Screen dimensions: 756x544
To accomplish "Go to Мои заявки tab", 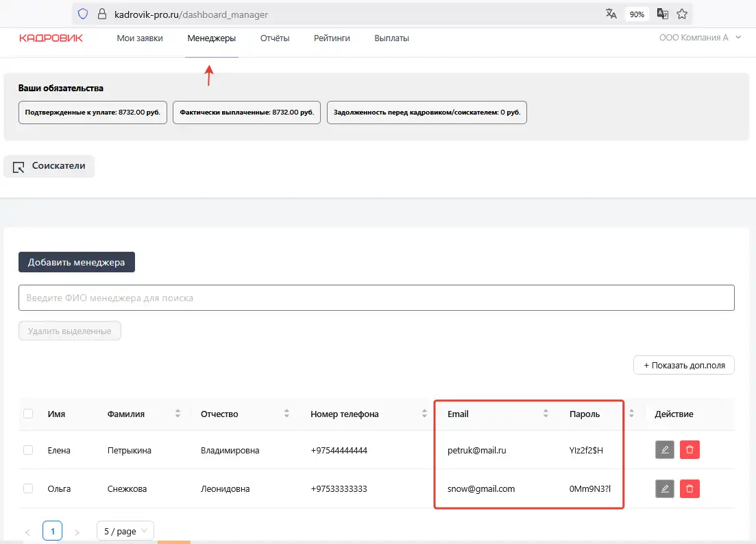I will (x=140, y=38).
